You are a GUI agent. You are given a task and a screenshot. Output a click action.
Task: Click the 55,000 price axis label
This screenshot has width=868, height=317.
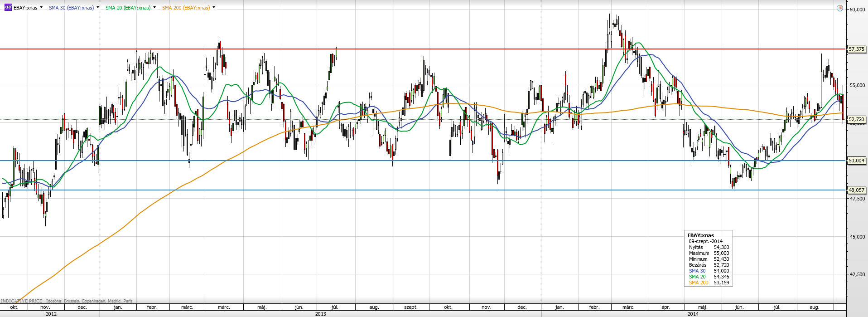[x=857, y=85]
